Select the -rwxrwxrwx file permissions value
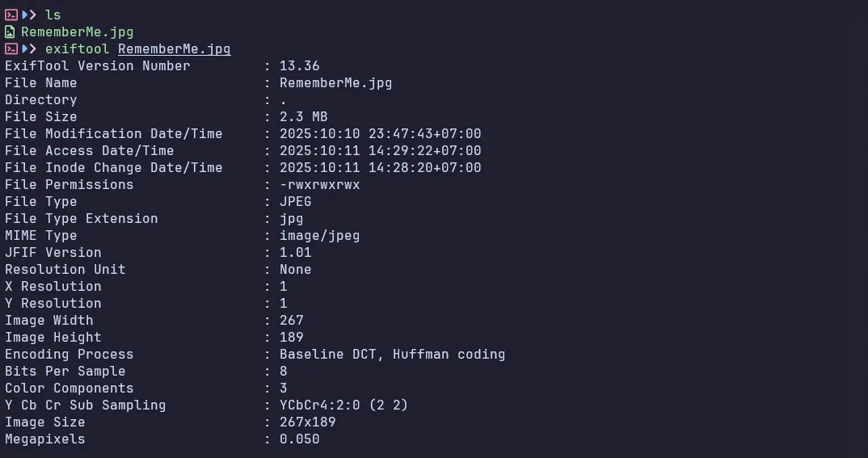 [319, 185]
